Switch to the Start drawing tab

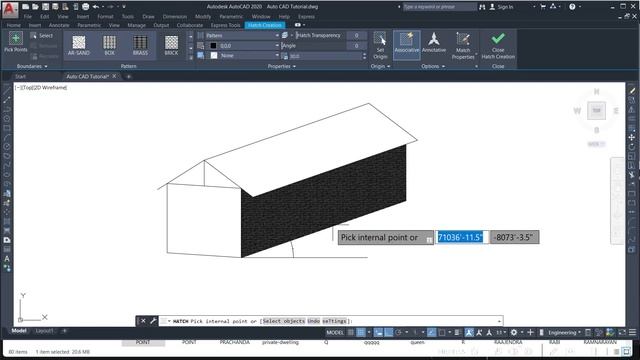point(20,76)
